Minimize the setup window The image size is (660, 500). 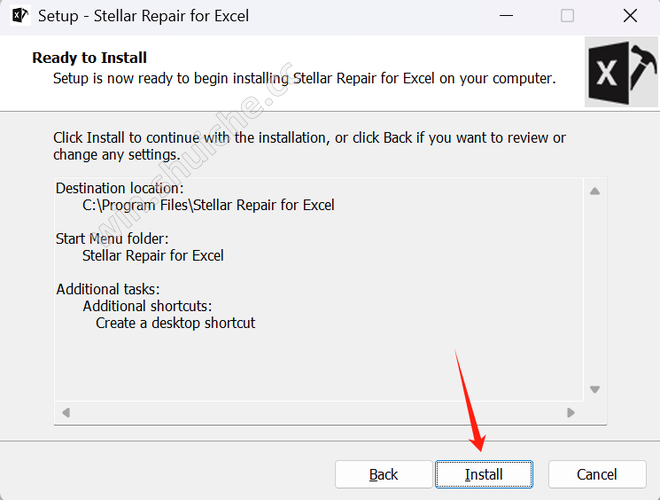click(506, 16)
